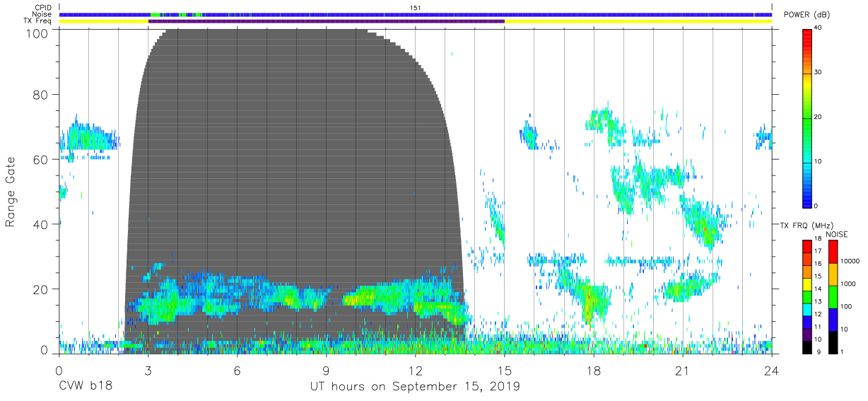The width and height of the screenshot is (868, 401).
Task: Click the CPID label
Action: (43, 8)
